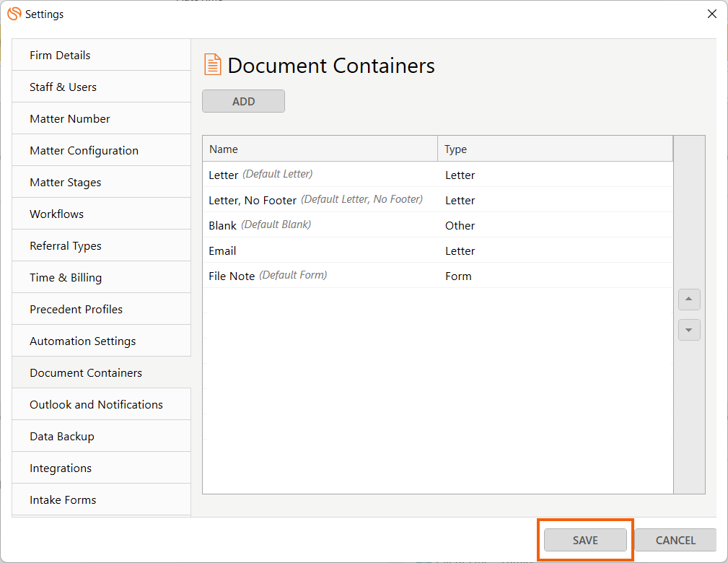
Task: Sort by the Name column header
Action: 320,149
